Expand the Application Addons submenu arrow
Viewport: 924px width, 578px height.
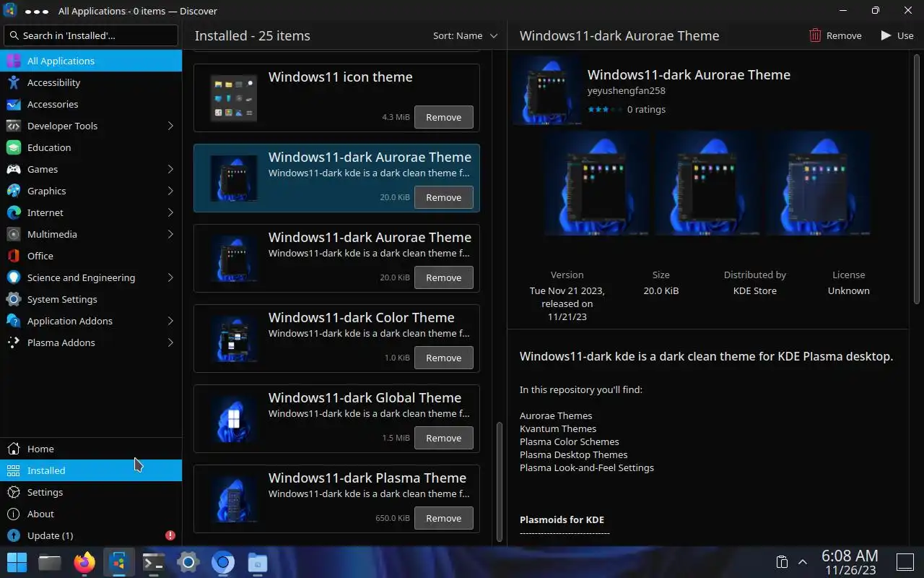point(170,321)
